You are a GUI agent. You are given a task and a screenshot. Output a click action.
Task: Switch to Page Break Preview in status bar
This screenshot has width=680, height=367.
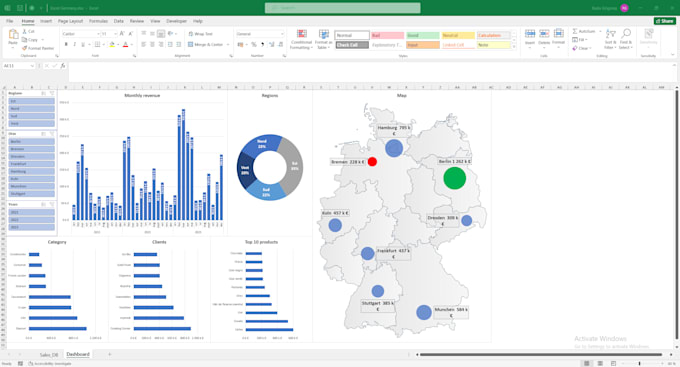click(613, 364)
